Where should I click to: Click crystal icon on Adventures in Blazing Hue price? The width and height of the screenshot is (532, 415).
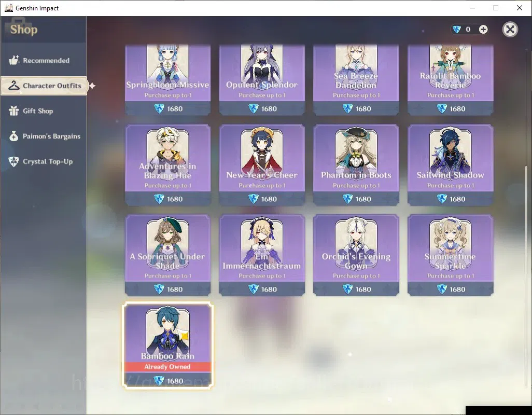tap(159, 199)
